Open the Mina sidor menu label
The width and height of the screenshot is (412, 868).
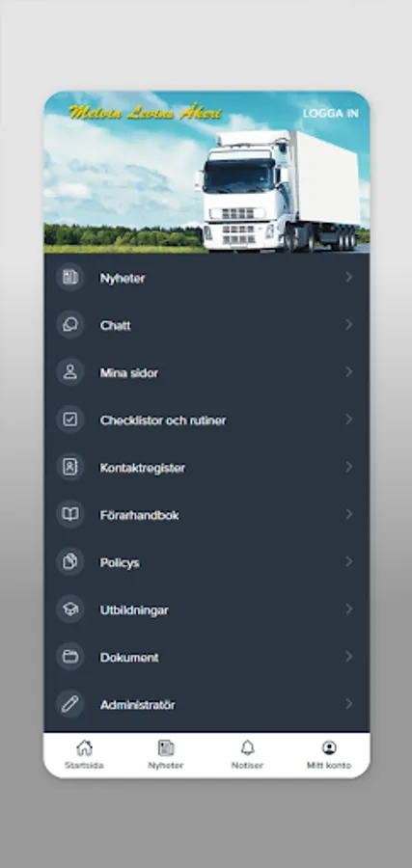[129, 372]
